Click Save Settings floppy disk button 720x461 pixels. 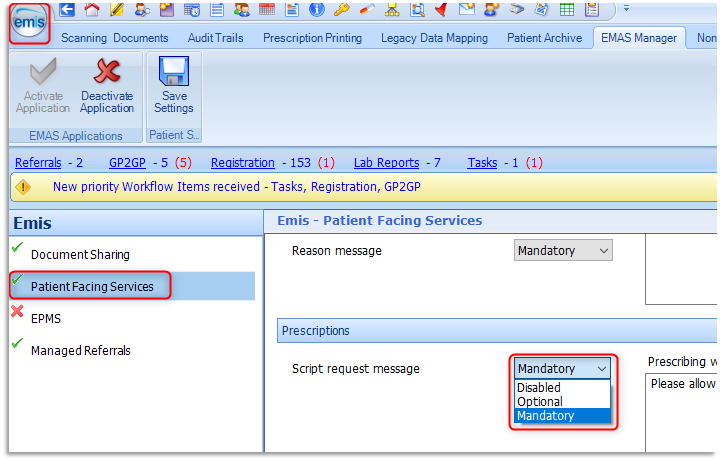(174, 86)
